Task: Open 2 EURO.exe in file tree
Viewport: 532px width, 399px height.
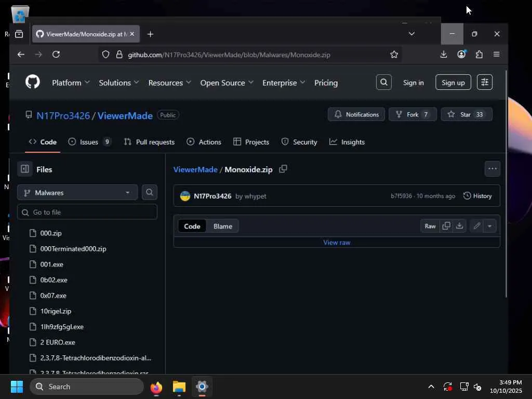Action: 58,342
